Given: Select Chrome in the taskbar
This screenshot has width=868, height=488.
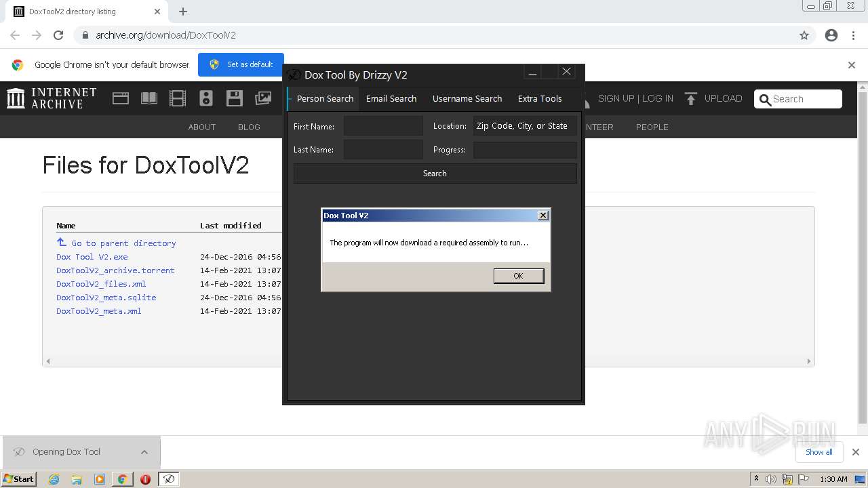Looking at the screenshot, I should (122, 479).
